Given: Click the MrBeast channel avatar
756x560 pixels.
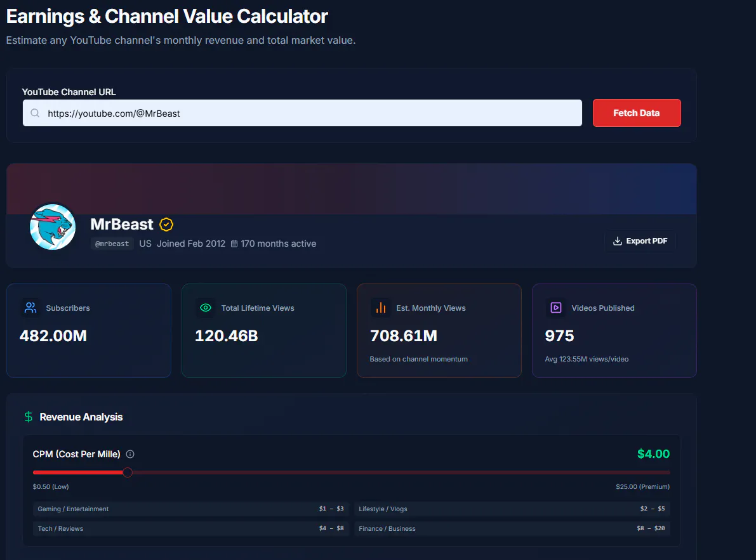Looking at the screenshot, I should pos(53,227).
